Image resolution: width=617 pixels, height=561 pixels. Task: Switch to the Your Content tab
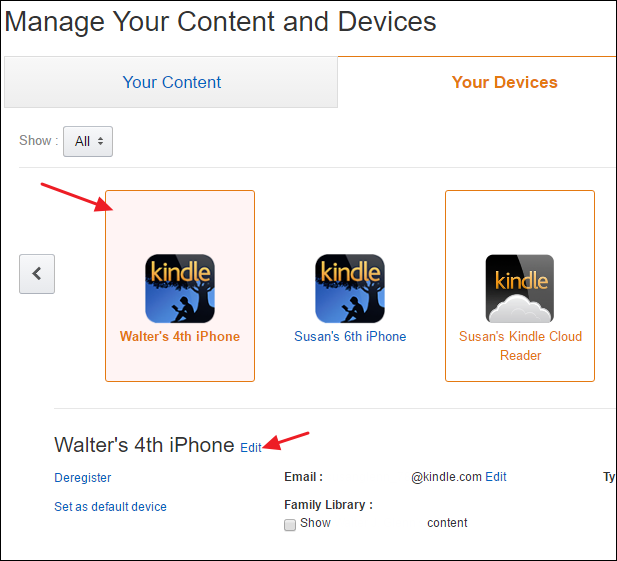172,82
